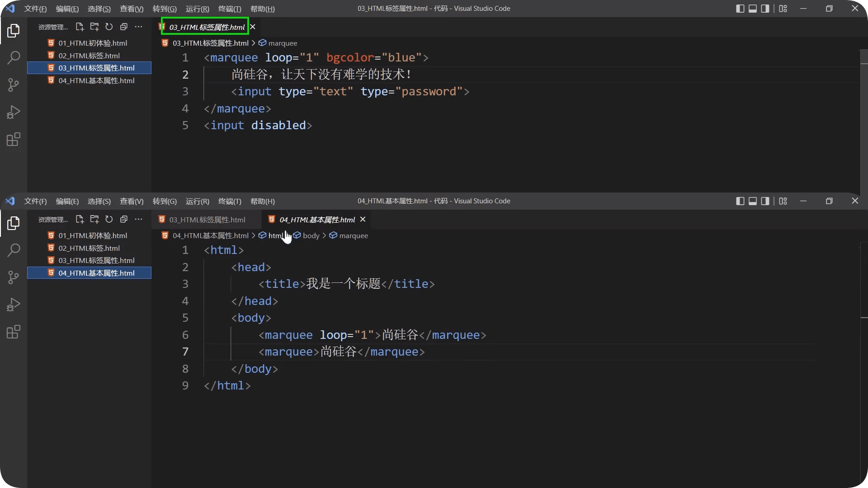
Task: Toggle bottom panel in top window titlebar
Action: [753, 9]
